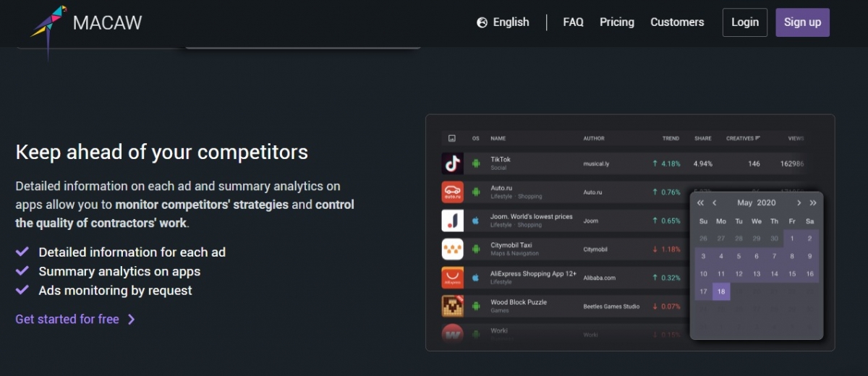This screenshot has height=376, width=868.
Task: Select the Auto.ru app icon
Action: (452, 192)
